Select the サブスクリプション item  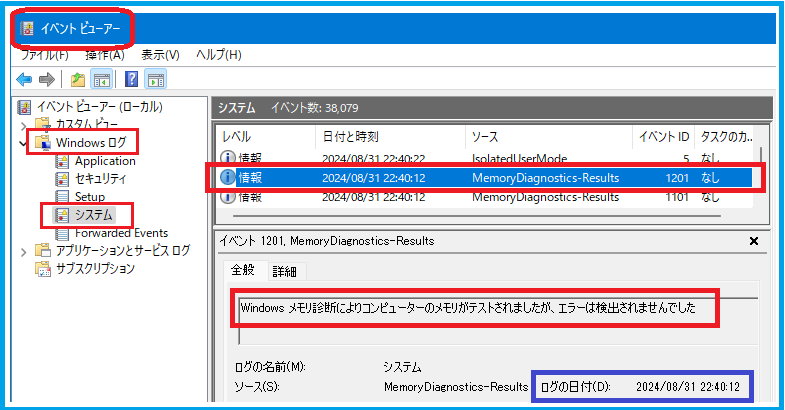[x=95, y=268]
